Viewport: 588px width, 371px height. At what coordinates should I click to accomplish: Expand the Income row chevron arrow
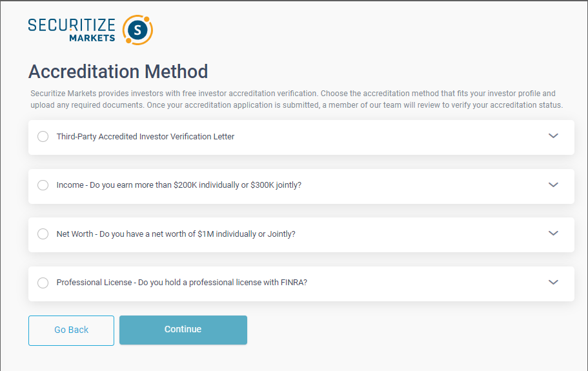(554, 185)
